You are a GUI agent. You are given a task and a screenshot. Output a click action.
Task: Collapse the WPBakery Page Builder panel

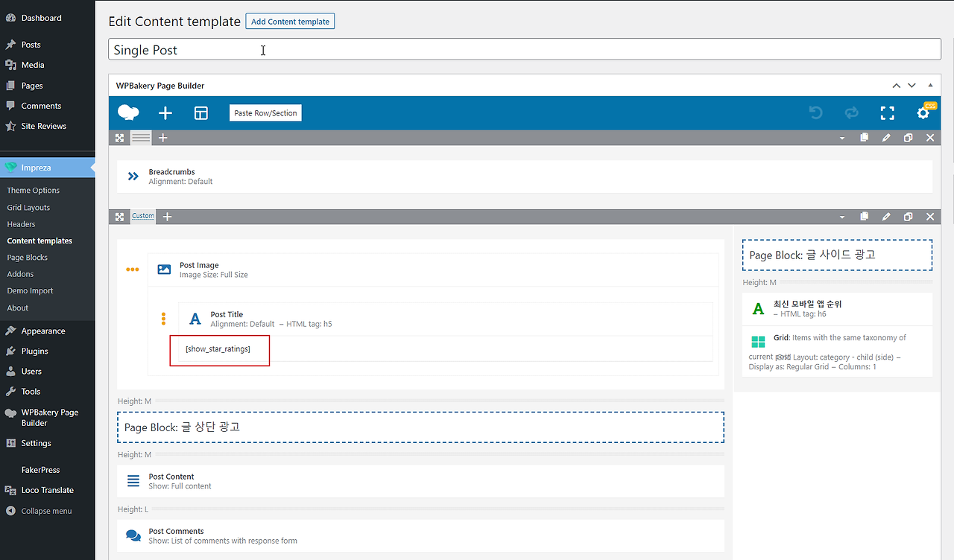coord(930,86)
